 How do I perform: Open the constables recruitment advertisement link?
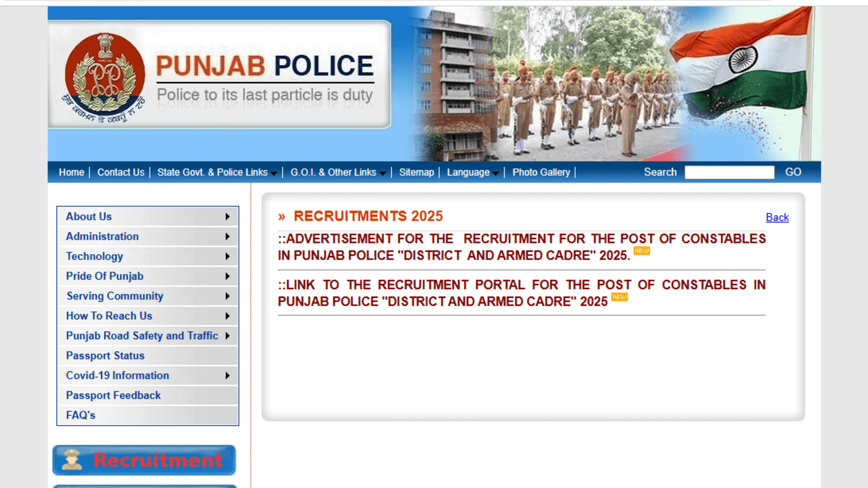521,247
